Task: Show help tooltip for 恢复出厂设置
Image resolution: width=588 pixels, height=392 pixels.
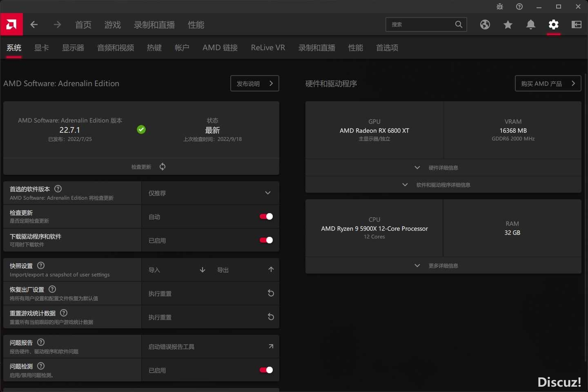Action: (x=52, y=289)
